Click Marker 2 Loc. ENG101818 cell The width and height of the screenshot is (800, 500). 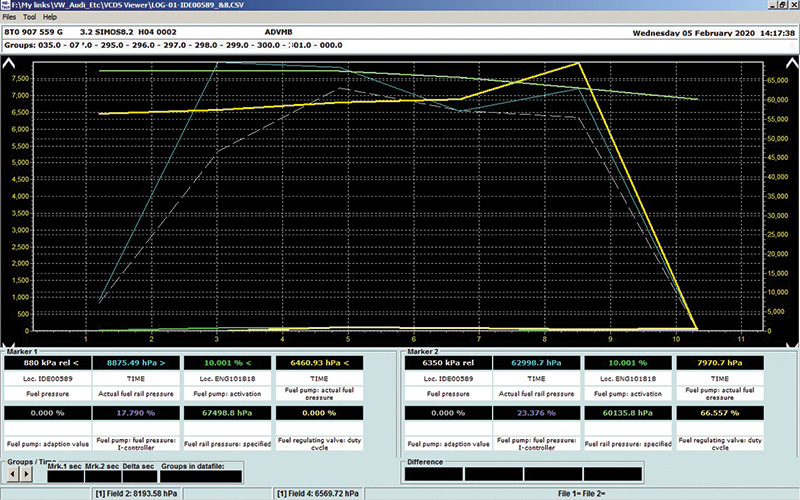(628, 379)
